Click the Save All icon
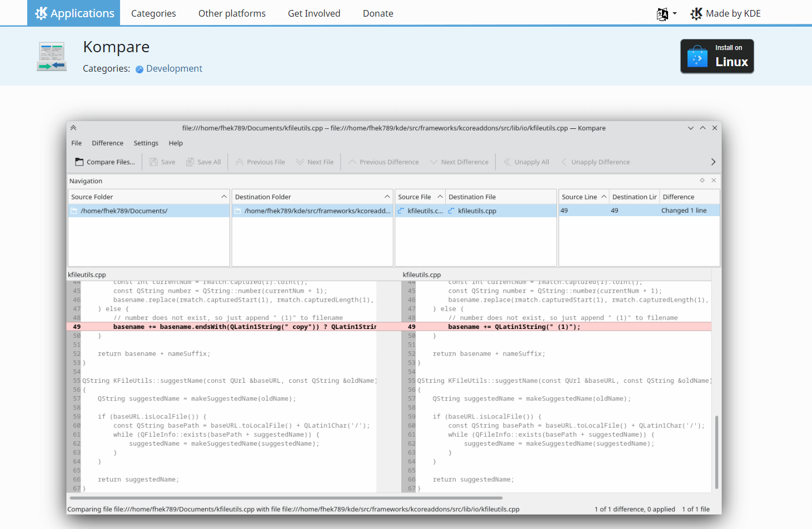The width and height of the screenshot is (812, 529). [203, 162]
